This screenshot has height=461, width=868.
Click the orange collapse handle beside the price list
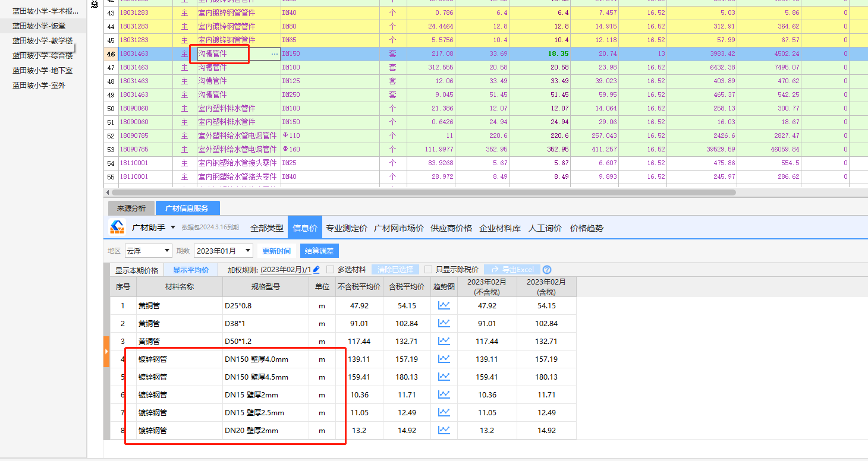pyautogui.click(x=106, y=352)
